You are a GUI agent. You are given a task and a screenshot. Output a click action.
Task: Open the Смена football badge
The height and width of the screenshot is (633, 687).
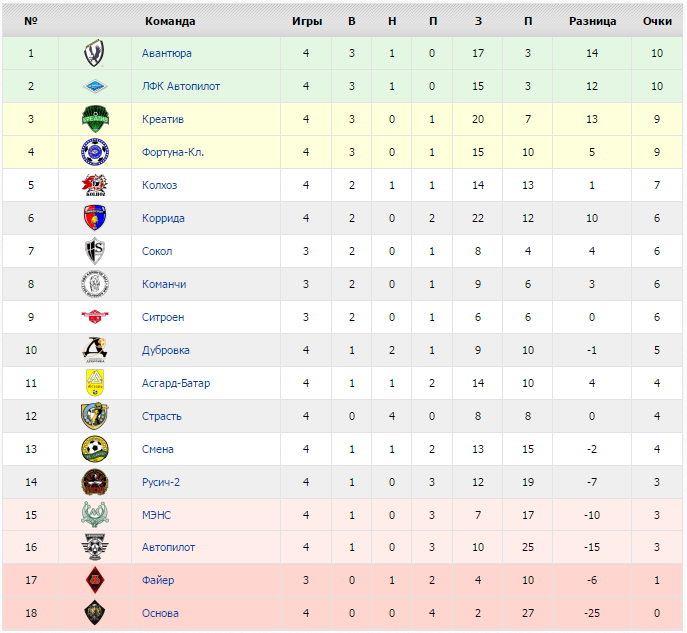[95, 449]
